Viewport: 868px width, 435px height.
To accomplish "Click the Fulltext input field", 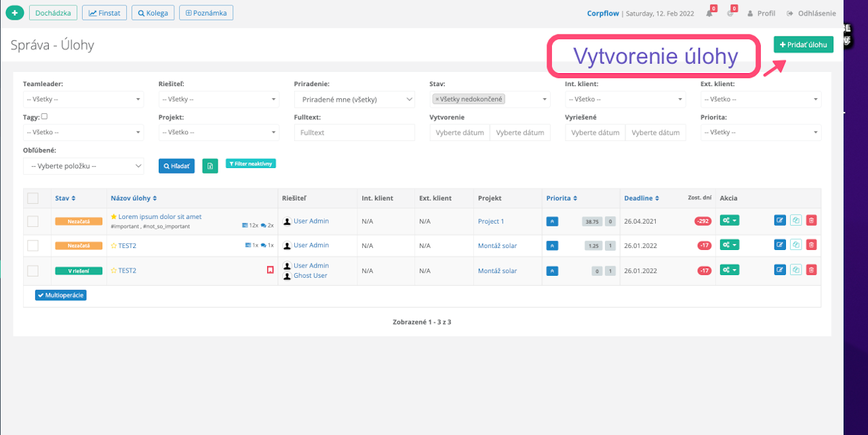I will [355, 132].
